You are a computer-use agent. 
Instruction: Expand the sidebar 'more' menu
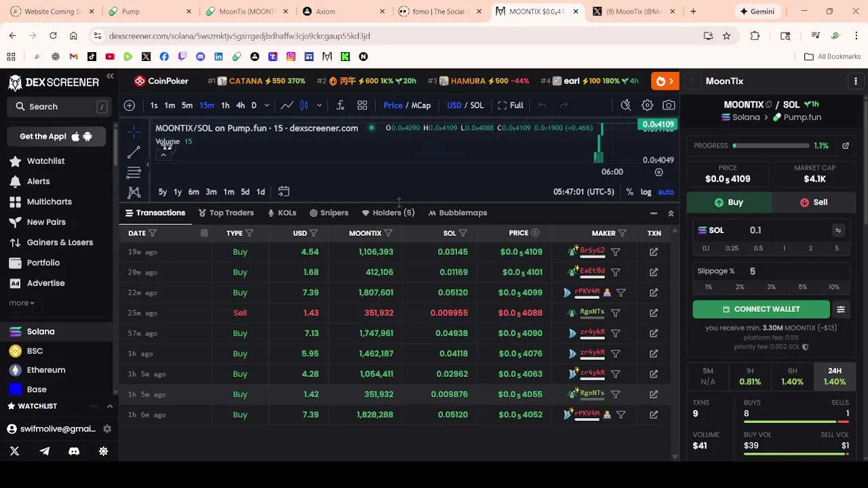pos(22,303)
